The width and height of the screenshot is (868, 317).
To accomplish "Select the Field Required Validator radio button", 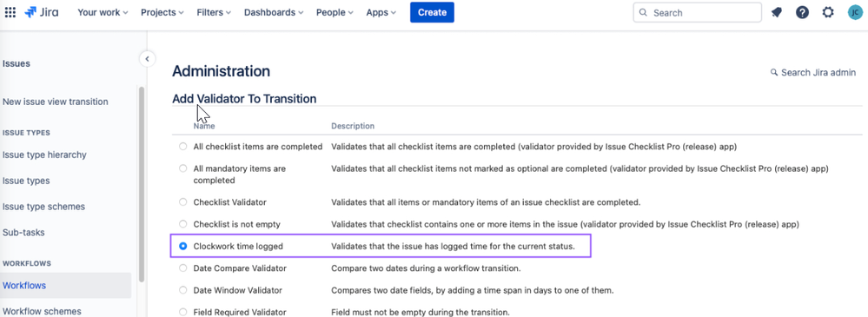I will point(183,312).
